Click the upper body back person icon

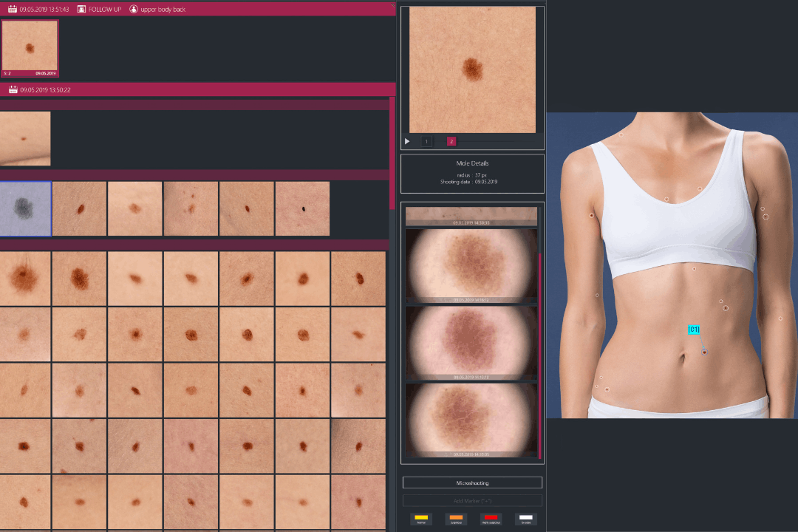point(134,10)
